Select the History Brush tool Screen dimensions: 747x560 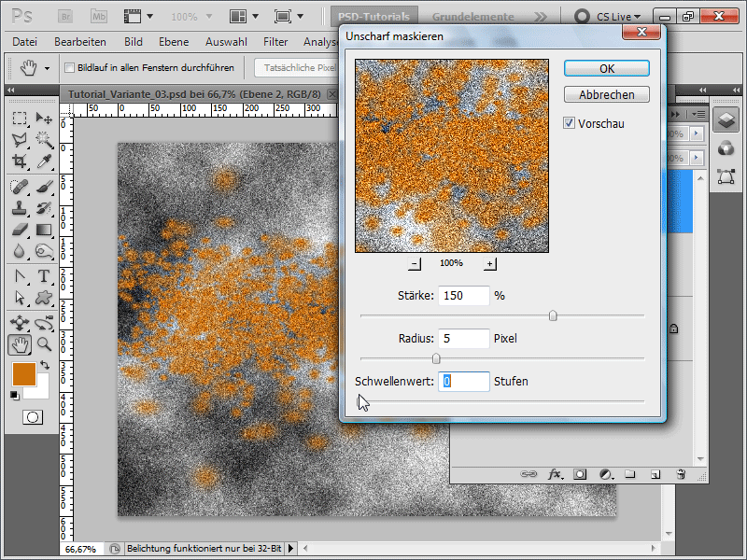(44, 208)
